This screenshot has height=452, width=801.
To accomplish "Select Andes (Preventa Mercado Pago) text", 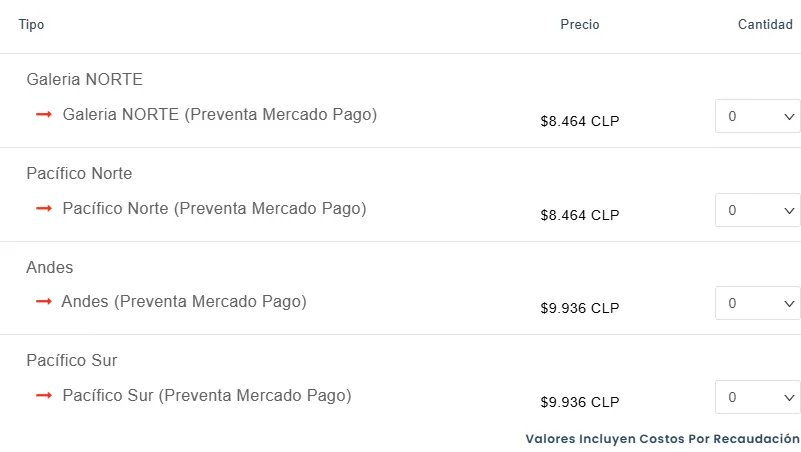I will [x=184, y=301].
